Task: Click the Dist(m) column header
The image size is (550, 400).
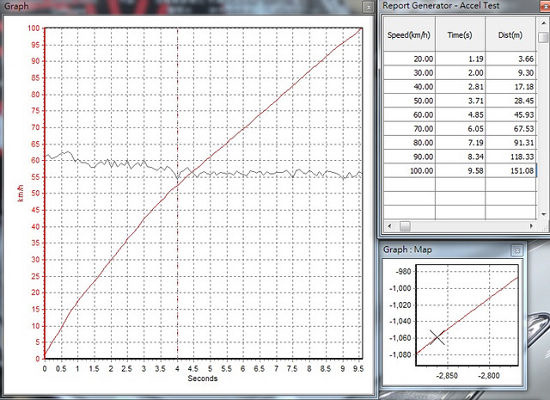Action: tap(510, 35)
